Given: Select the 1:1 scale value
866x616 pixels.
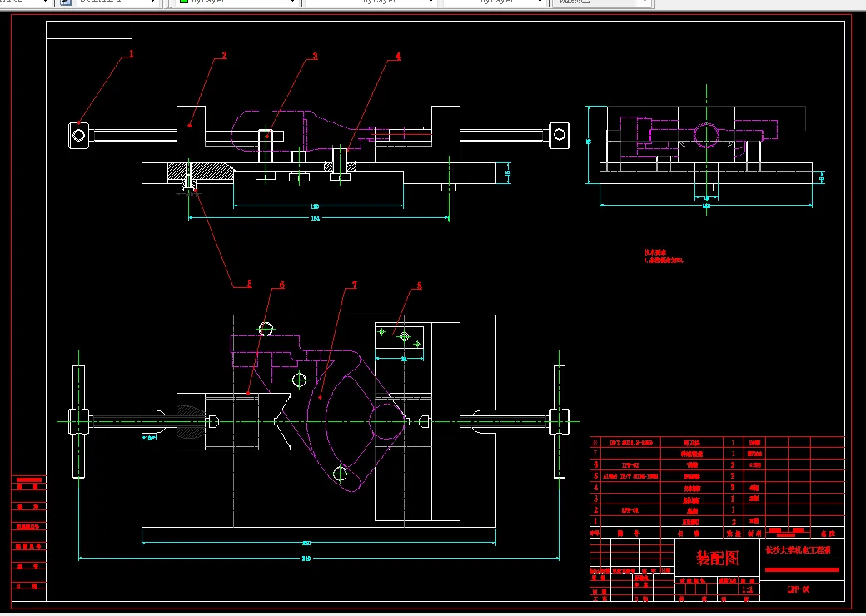Looking at the screenshot, I should [748, 589].
